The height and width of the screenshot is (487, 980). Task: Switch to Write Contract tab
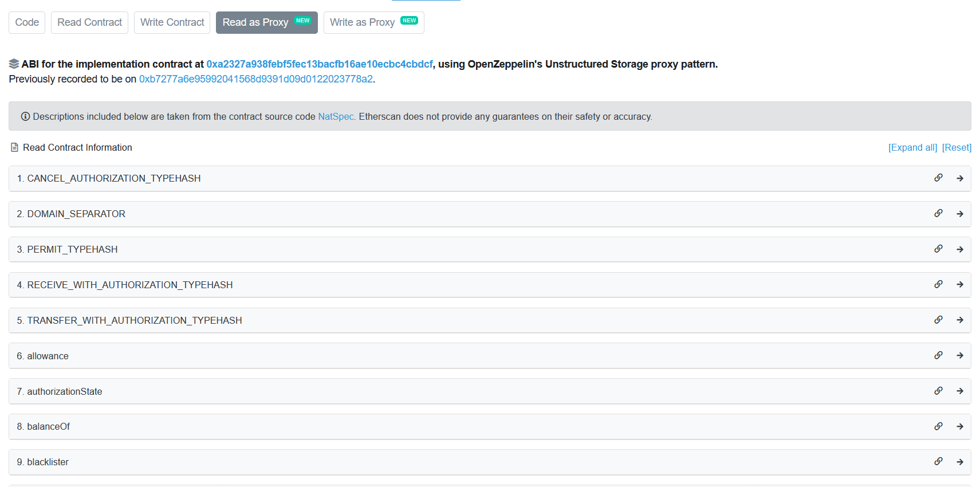pos(172,22)
